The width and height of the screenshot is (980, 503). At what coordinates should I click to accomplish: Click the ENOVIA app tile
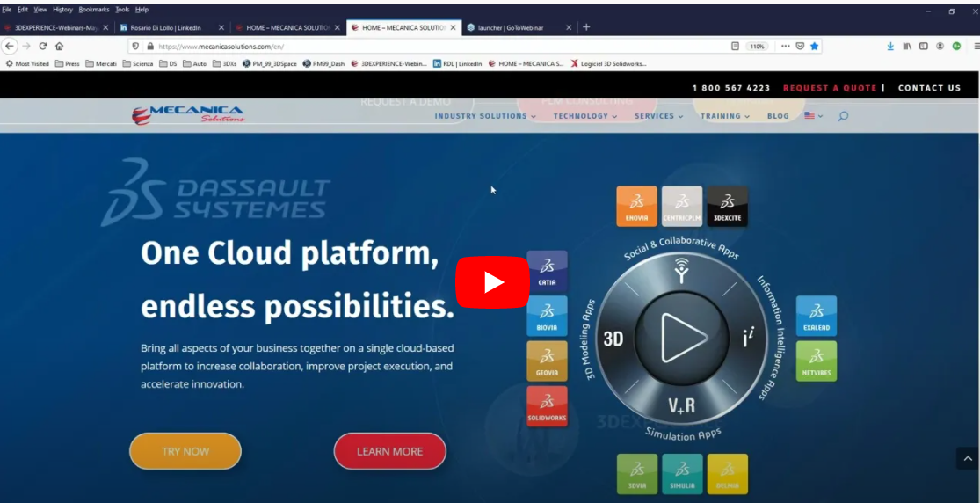(x=637, y=207)
